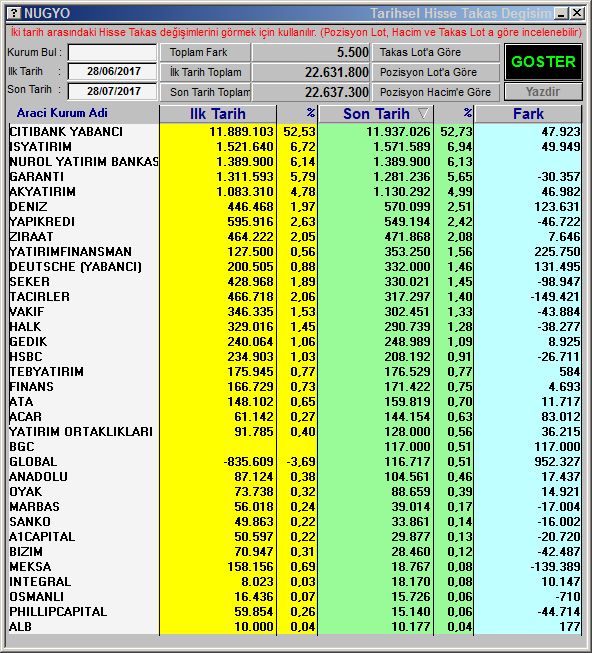The width and height of the screenshot is (592, 653).
Task: Click INTEGRAL's Ilk Tarih value 8.023
Action: [257, 581]
